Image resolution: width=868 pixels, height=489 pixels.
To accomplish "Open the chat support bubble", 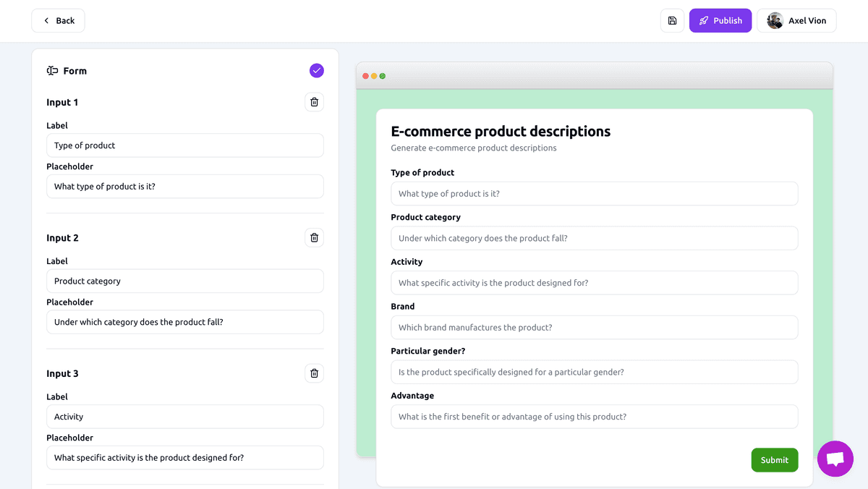I will tap(835, 459).
